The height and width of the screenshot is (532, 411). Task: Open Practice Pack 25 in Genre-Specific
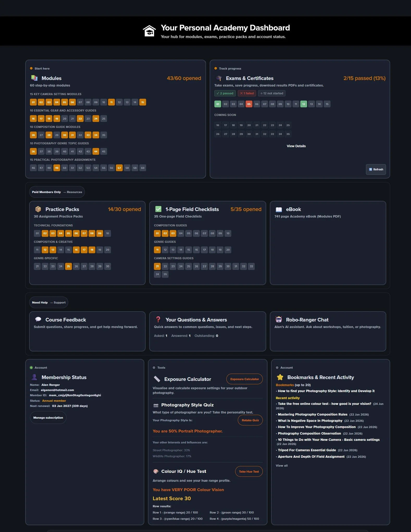(68, 266)
